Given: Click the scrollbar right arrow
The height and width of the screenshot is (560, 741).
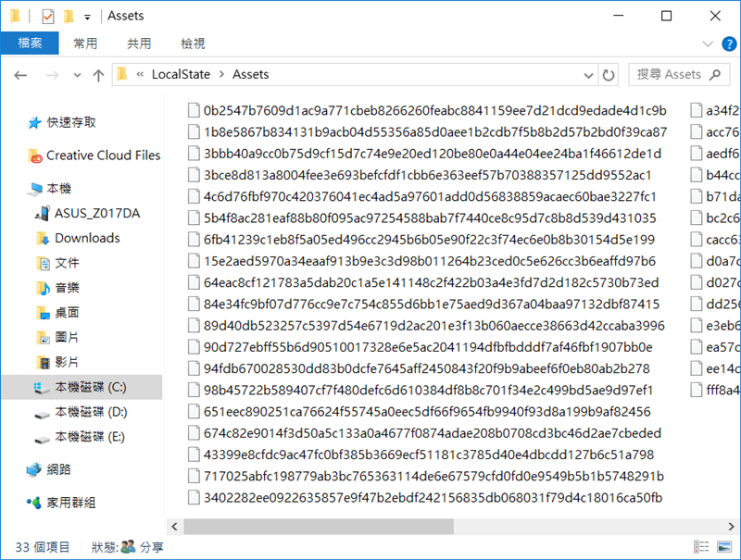Looking at the screenshot, I should pos(731,527).
